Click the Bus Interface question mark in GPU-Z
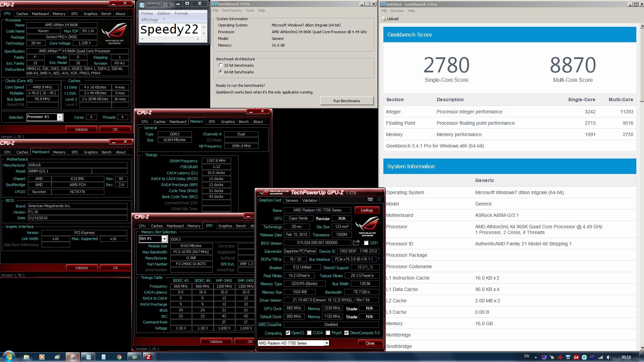Image resolution: width=644 pixels, height=362 pixels. pyautogui.click(x=378, y=259)
